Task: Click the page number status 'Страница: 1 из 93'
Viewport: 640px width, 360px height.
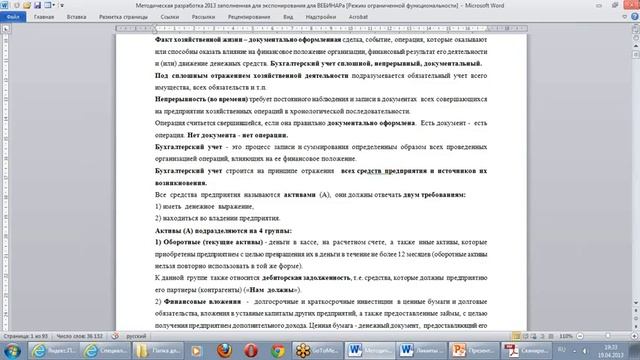Action: point(26,336)
